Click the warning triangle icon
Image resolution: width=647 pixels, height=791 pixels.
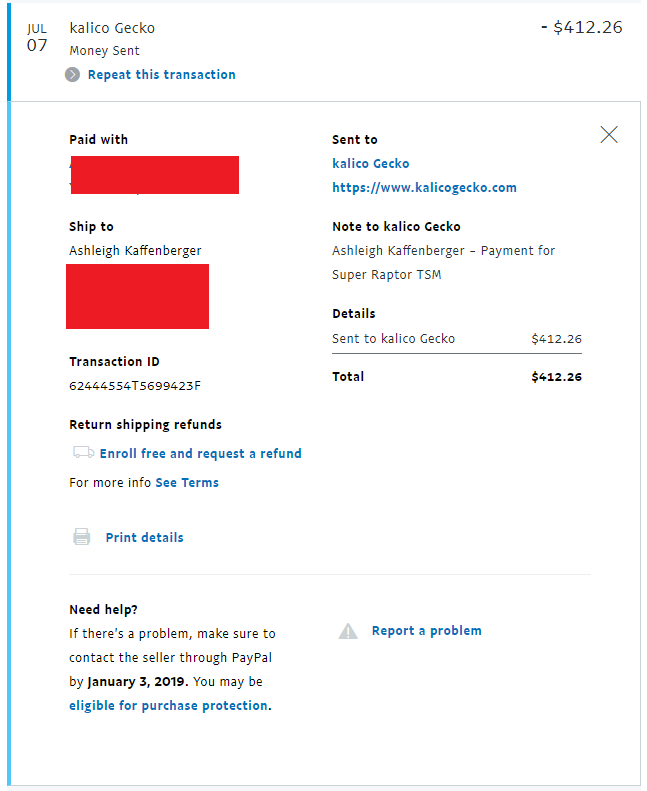pos(348,631)
